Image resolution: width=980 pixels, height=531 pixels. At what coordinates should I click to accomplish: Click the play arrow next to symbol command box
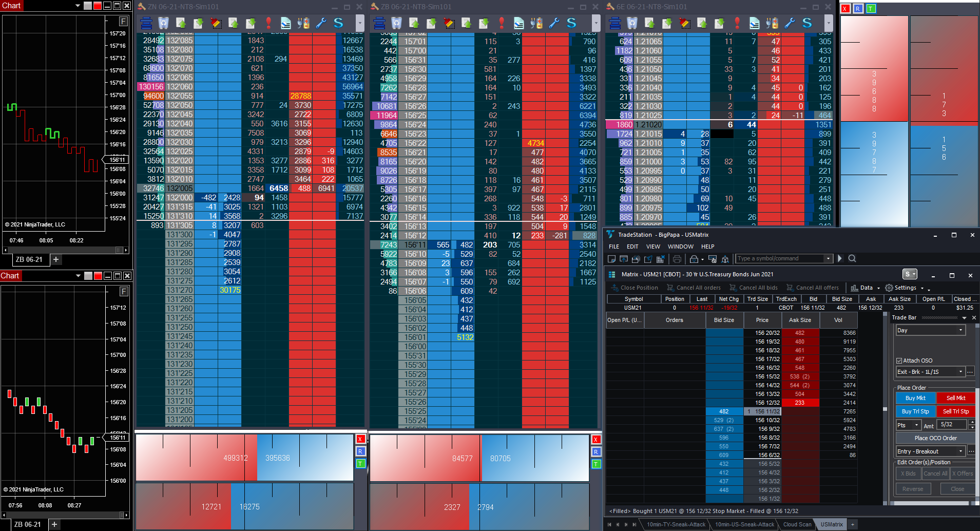pos(840,258)
